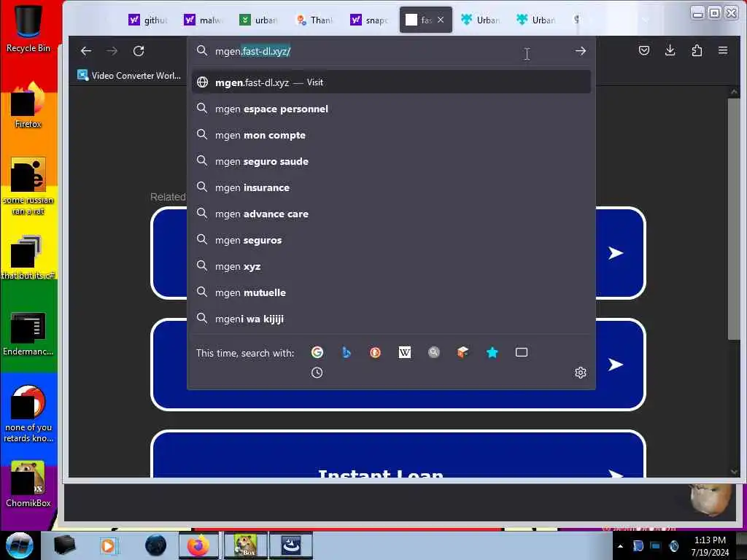Viewport: 747px width, 560px height.
Task: Open the media player taskbar icon
Action: (108, 545)
